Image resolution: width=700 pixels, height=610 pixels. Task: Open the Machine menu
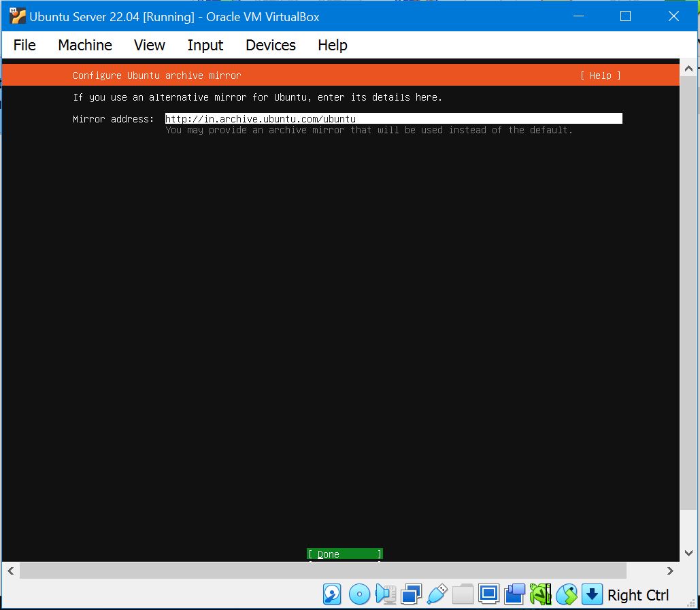(x=85, y=45)
